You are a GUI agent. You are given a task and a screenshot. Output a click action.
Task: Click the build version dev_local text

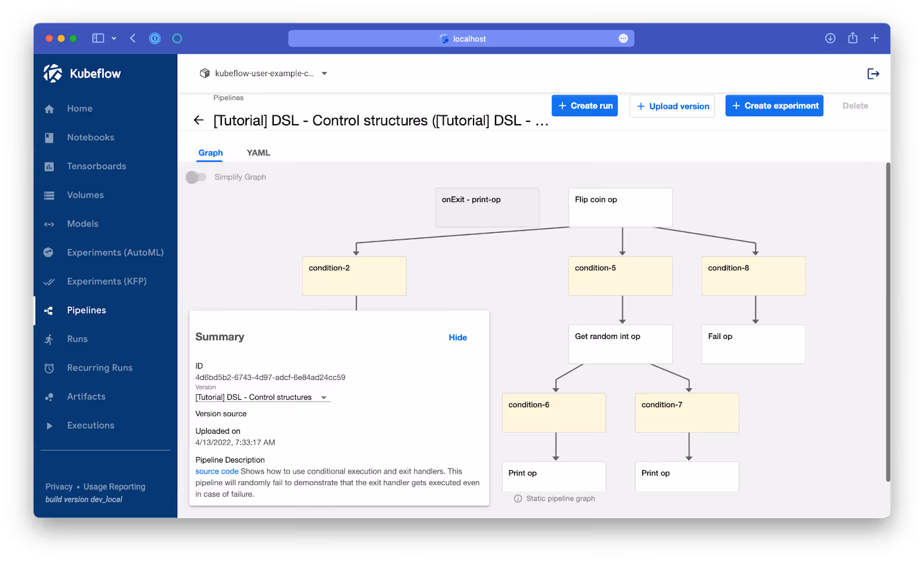[x=84, y=500]
